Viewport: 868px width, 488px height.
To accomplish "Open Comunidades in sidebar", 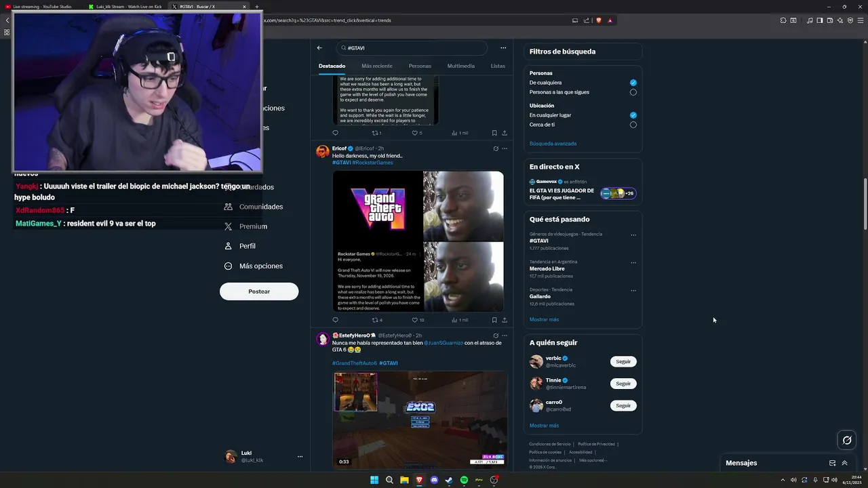I will 254,207.
